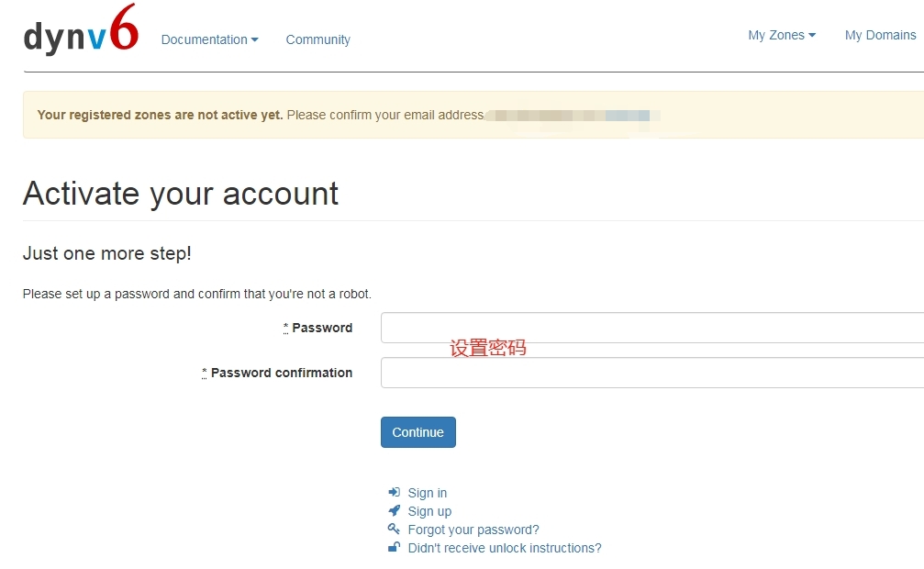Click the dynv6 logo
924x569 pixels.
[81, 32]
